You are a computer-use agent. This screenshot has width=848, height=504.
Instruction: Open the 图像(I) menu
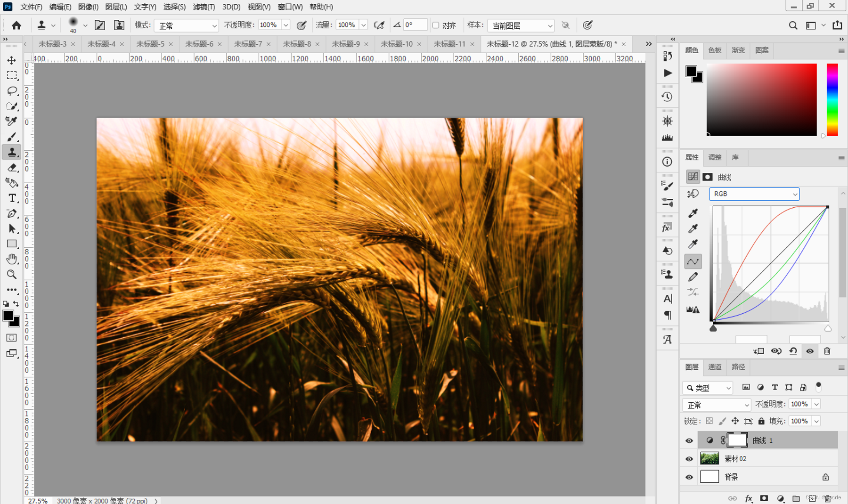tap(88, 7)
